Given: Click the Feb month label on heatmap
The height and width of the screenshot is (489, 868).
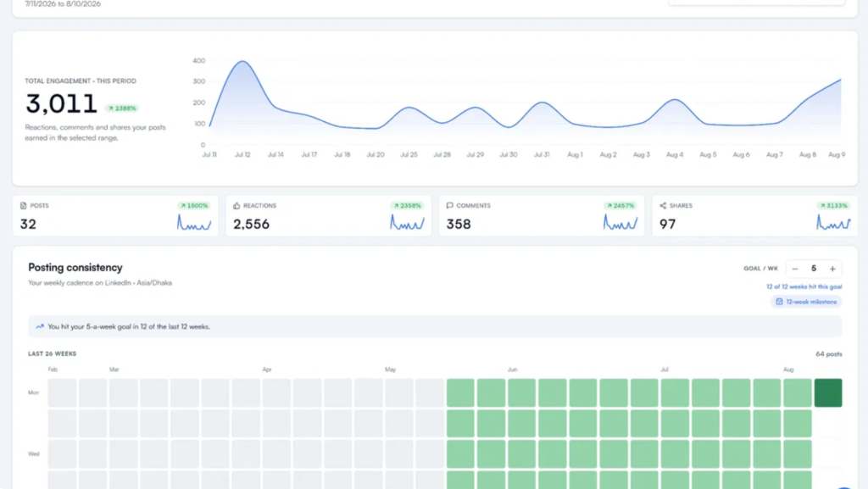Looking at the screenshot, I should (53, 370).
